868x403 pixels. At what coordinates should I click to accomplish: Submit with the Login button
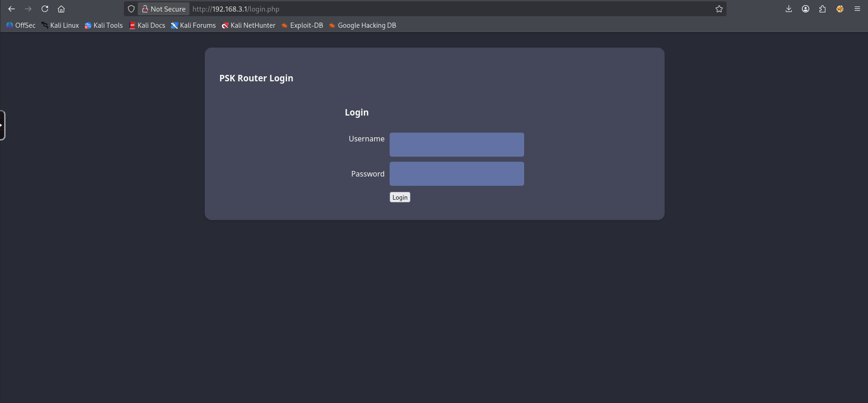[400, 197]
